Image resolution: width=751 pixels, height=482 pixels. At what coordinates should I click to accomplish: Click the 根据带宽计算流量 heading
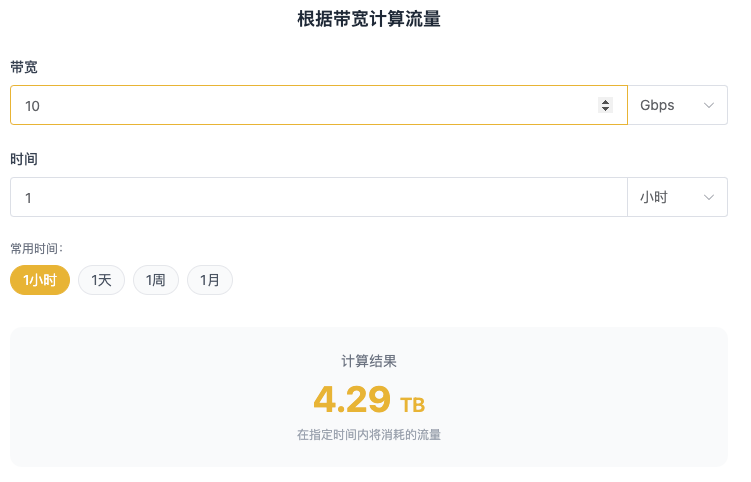tap(369, 19)
